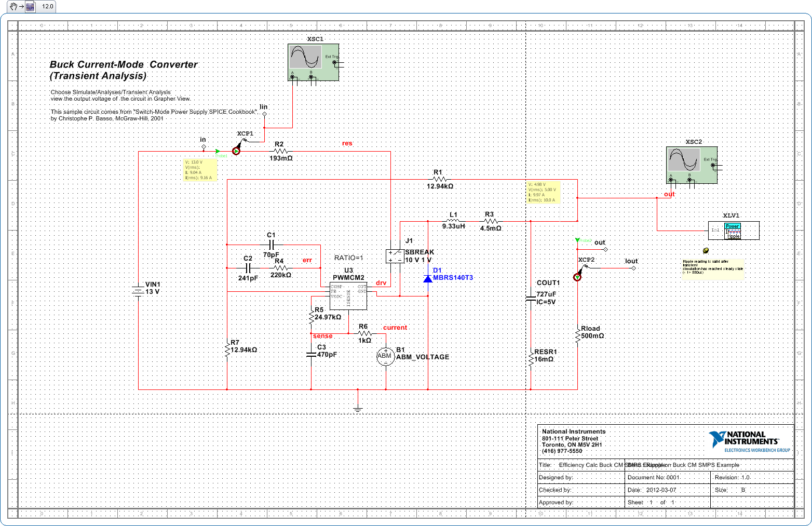Click the '24.97kΩ' R5 value

pyautogui.click(x=328, y=317)
